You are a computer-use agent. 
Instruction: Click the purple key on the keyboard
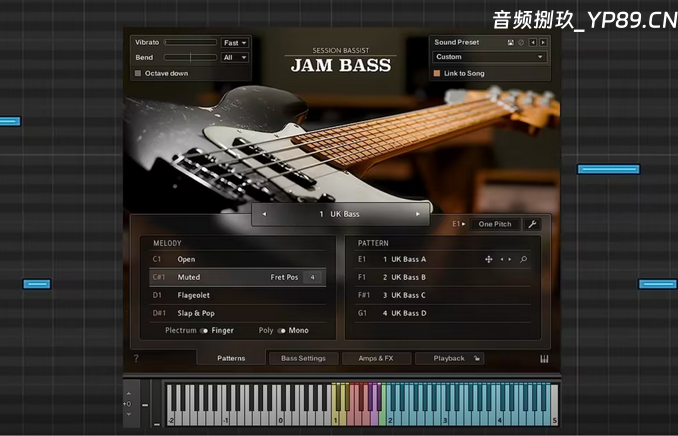coord(374,418)
